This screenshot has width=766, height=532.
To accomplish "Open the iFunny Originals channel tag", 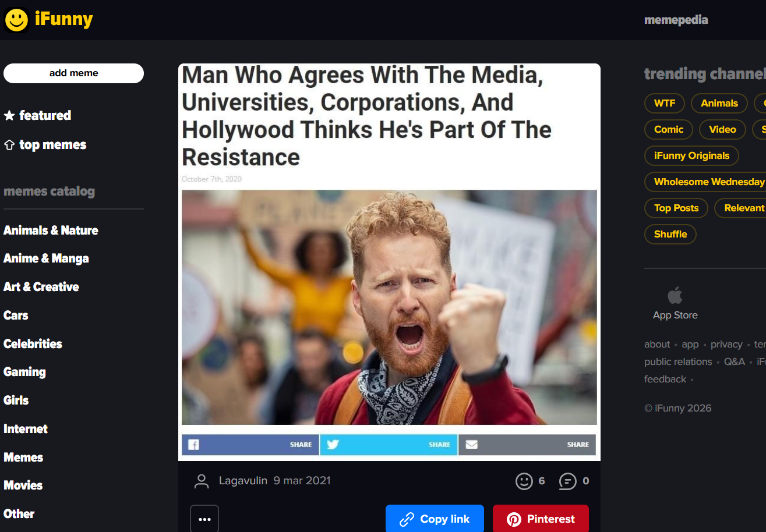I will (x=691, y=155).
